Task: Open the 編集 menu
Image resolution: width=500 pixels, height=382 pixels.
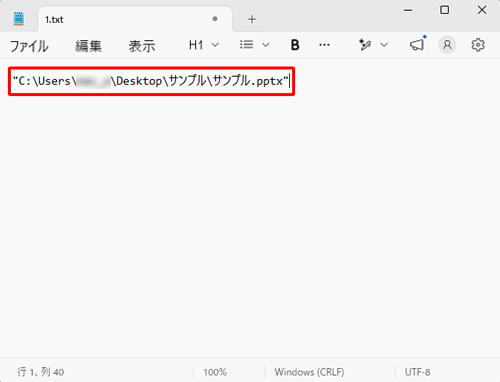Action: pyautogui.click(x=88, y=46)
